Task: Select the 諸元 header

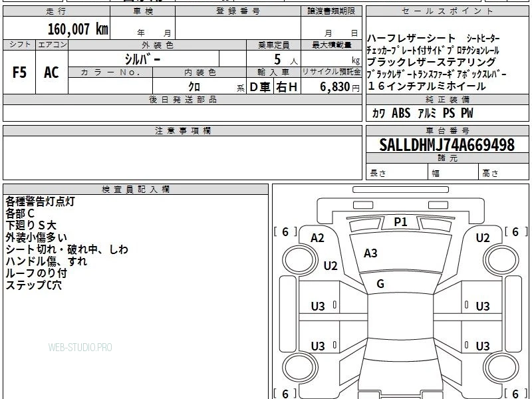Action: (447, 158)
